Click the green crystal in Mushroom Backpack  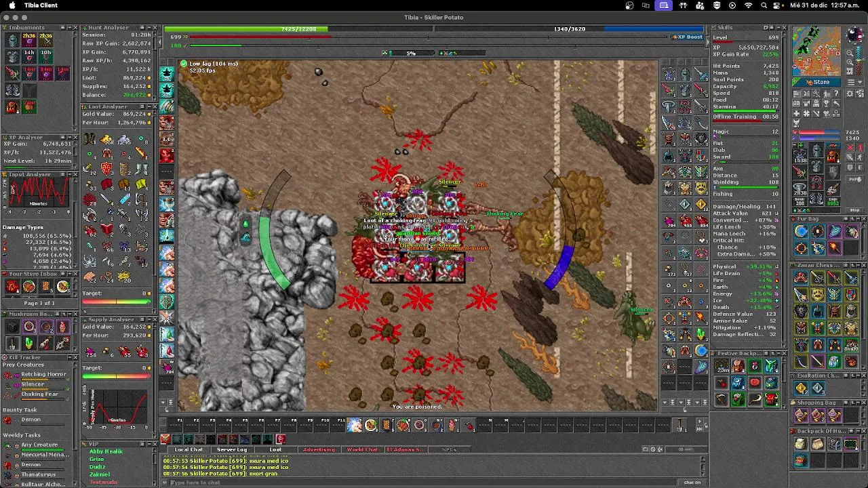(29, 344)
